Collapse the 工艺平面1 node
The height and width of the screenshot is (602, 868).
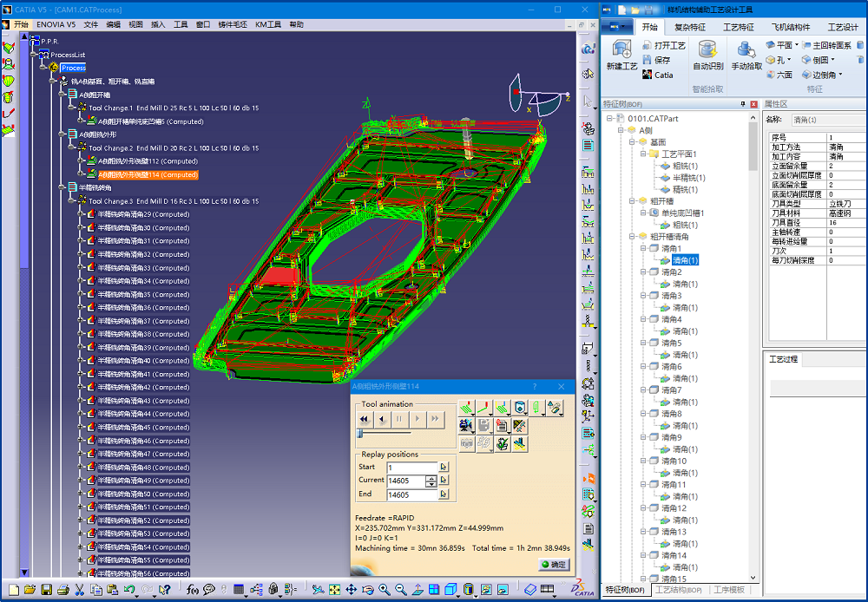pyautogui.click(x=644, y=154)
